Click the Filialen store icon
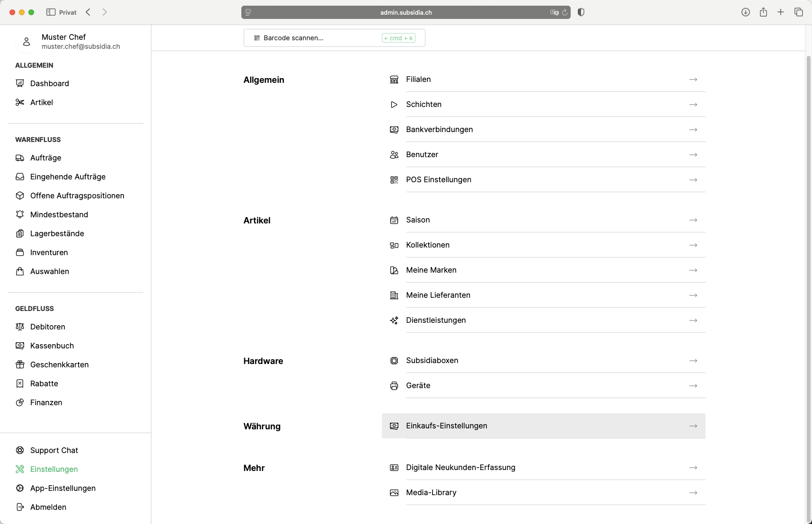Viewport: 812px width, 524px height. pyautogui.click(x=394, y=80)
